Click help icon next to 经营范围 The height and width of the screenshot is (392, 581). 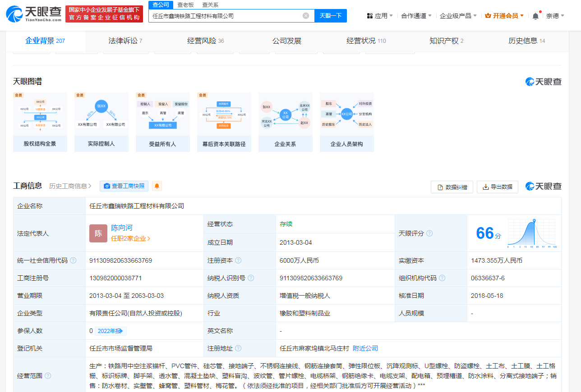tap(48, 376)
